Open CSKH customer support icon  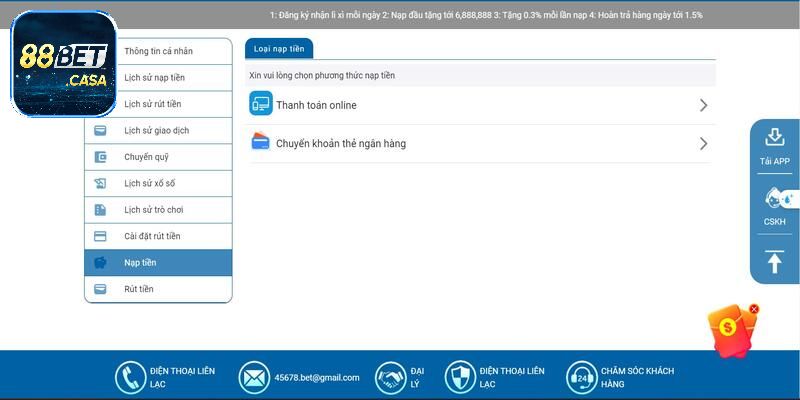[774, 198]
